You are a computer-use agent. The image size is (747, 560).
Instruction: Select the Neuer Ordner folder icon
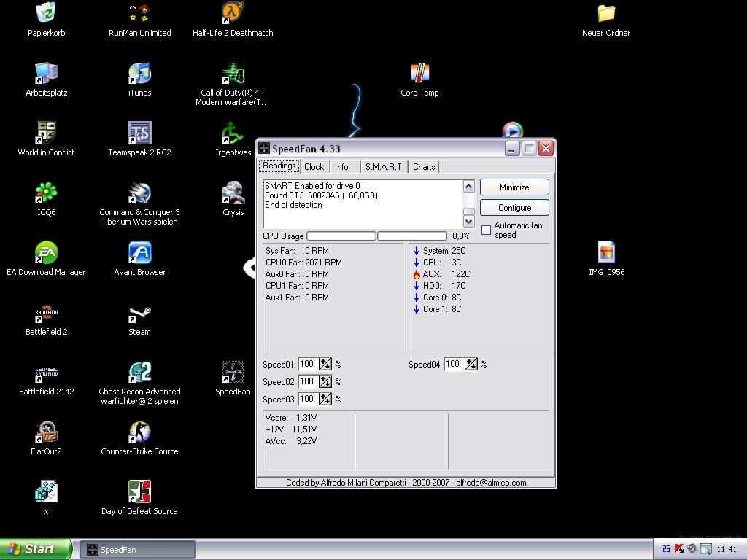[x=606, y=13]
